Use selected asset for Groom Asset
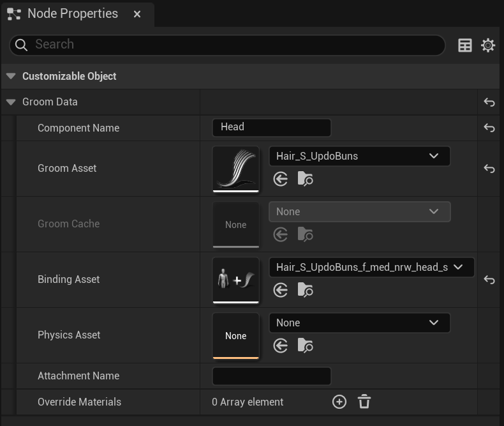 [280, 179]
